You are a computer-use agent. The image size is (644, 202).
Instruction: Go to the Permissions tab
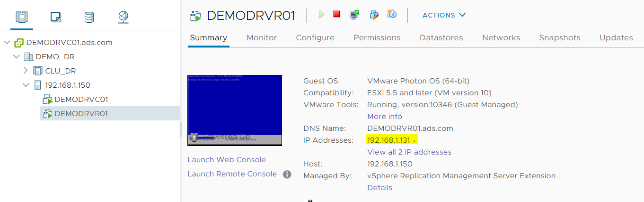377,37
